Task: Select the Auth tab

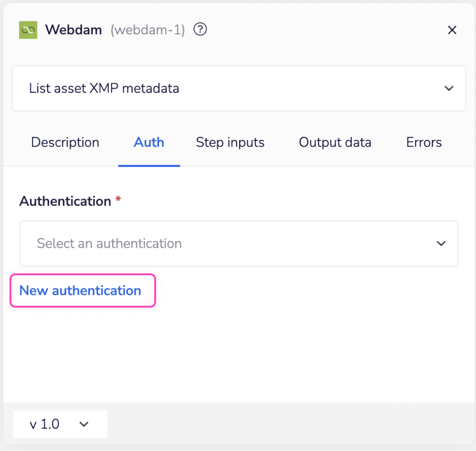Action: (149, 142)
